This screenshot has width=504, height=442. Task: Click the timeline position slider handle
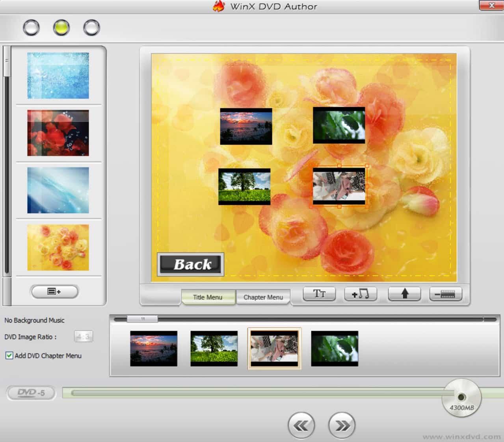click(x=143, y=319)
